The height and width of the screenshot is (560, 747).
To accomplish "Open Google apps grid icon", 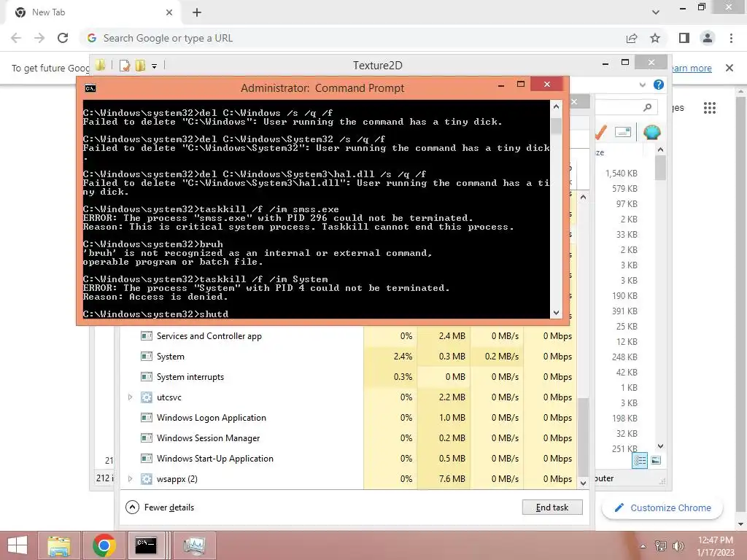I will 709,108.
